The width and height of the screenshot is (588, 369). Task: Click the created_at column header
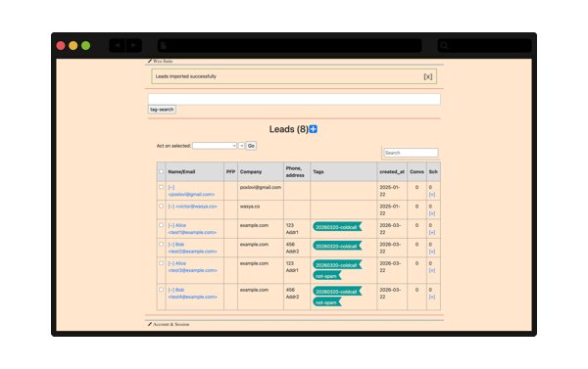392,171
